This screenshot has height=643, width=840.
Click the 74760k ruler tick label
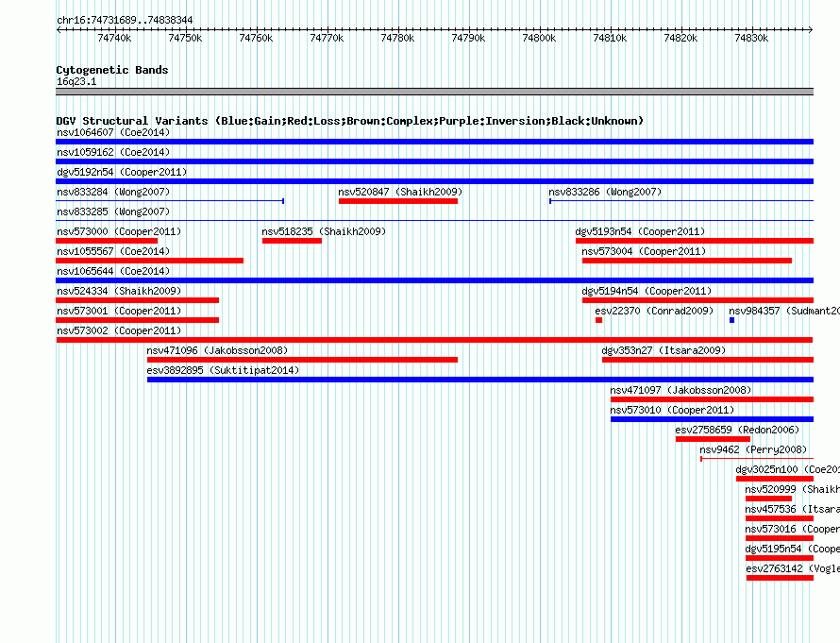click(256, 38)
